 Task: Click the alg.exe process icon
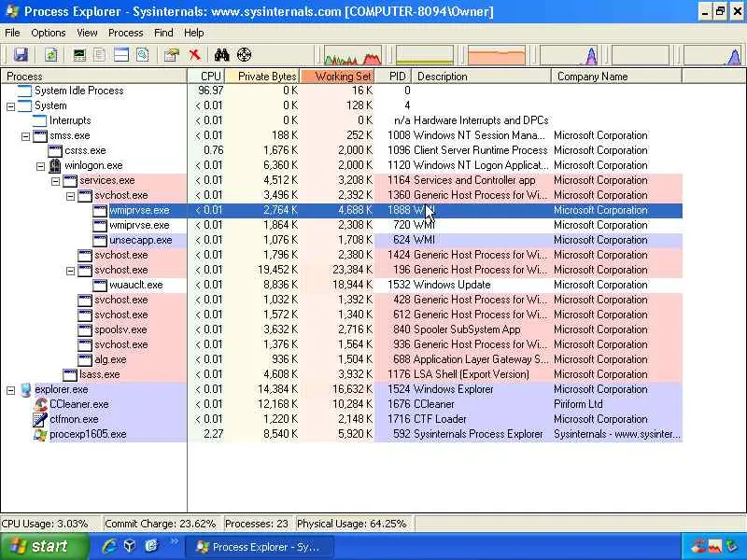[85, 360]
